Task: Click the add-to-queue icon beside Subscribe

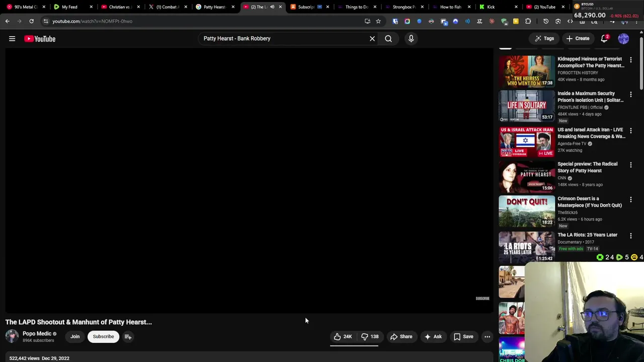Action: click(128, 337)
